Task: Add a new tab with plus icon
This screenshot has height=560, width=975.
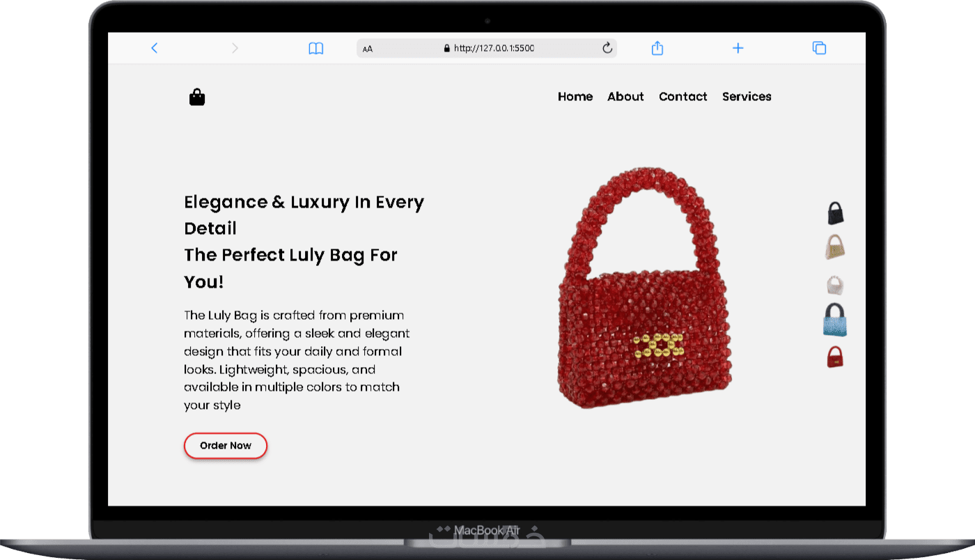Action: (x=738, y=48)
